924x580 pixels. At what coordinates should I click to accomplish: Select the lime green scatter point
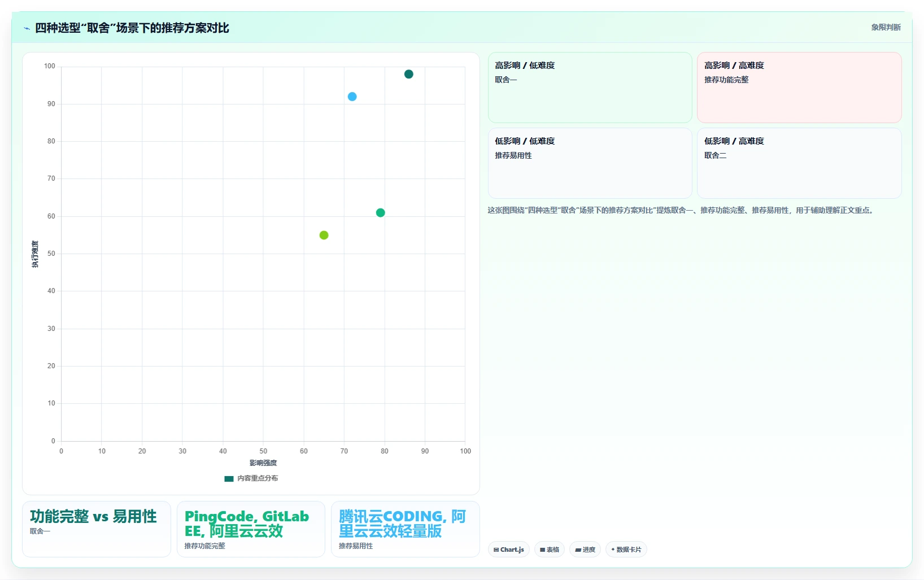pyautogui.click(x=324, y=235)
